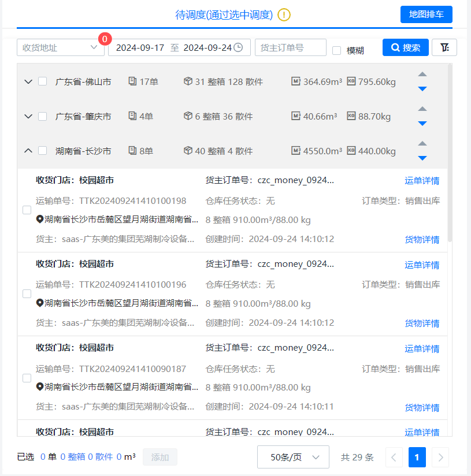The image size is (471, 476).
Task: Check the 广东省-佛山市 group checkbox
Action: (42, 81)
